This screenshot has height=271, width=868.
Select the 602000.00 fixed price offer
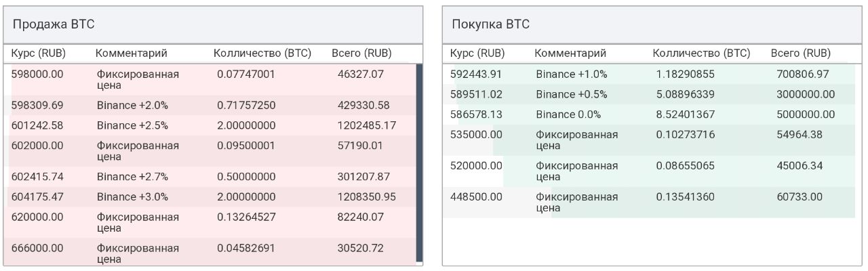[210, 151]
